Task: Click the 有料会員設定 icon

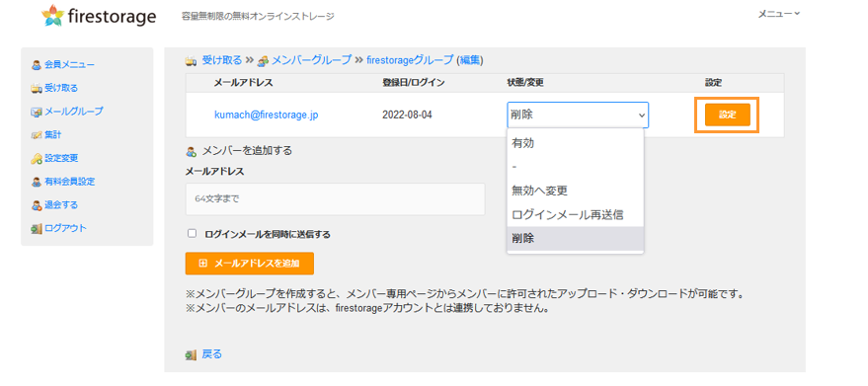Action: (37, 182)
